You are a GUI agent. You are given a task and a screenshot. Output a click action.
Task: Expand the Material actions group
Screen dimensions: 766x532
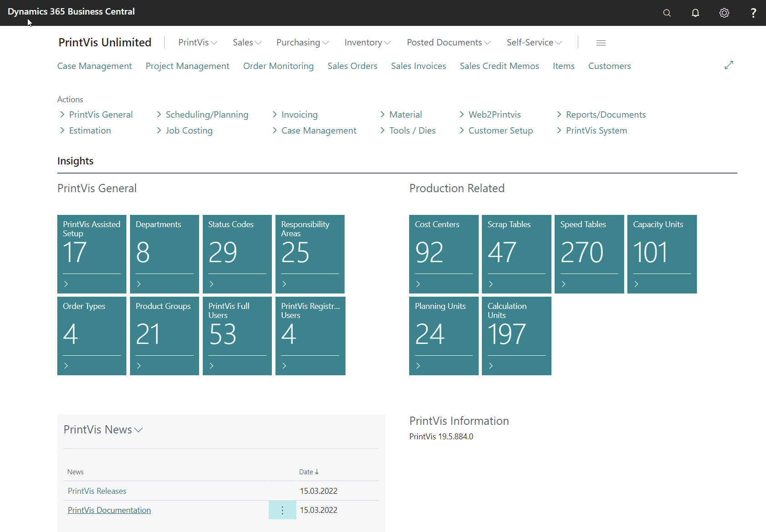pyautogui.click(x=401, y=114)
